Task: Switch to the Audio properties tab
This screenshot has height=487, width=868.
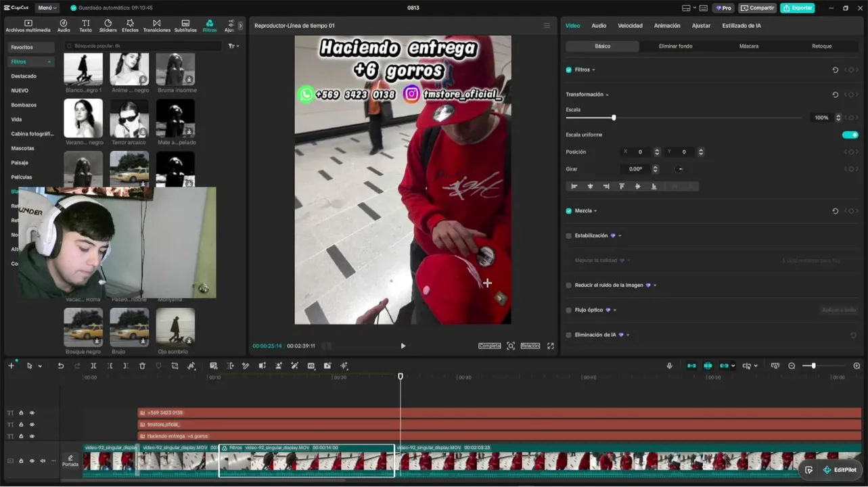Action: coord(599,26)
